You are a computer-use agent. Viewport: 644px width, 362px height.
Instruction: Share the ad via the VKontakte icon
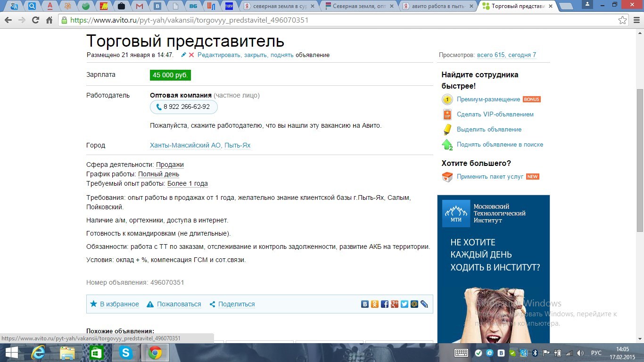tap(364, 304)
